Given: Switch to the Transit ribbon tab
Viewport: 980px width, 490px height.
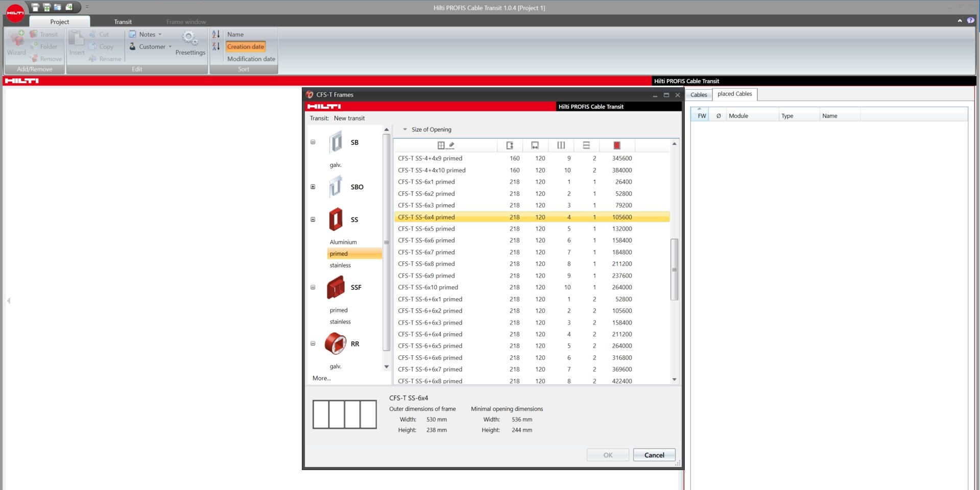Looking at the screenshot, I should click(123, 22).
